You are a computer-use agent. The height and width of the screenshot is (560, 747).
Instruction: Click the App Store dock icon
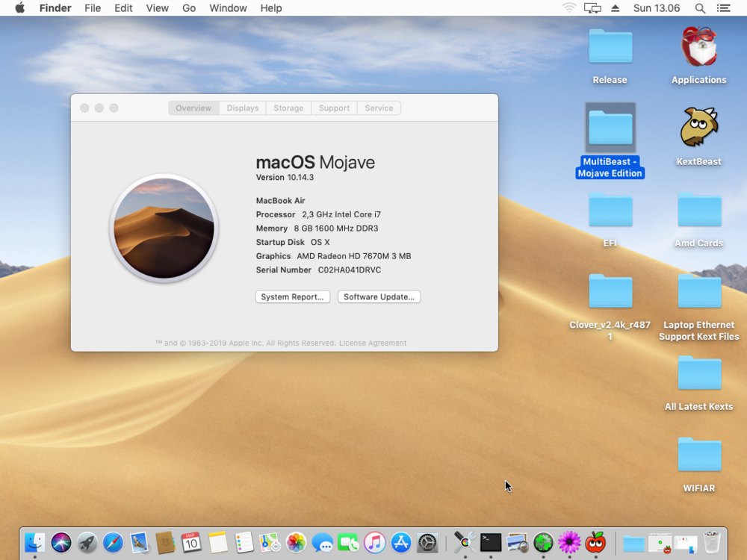[x=401, y=542]
